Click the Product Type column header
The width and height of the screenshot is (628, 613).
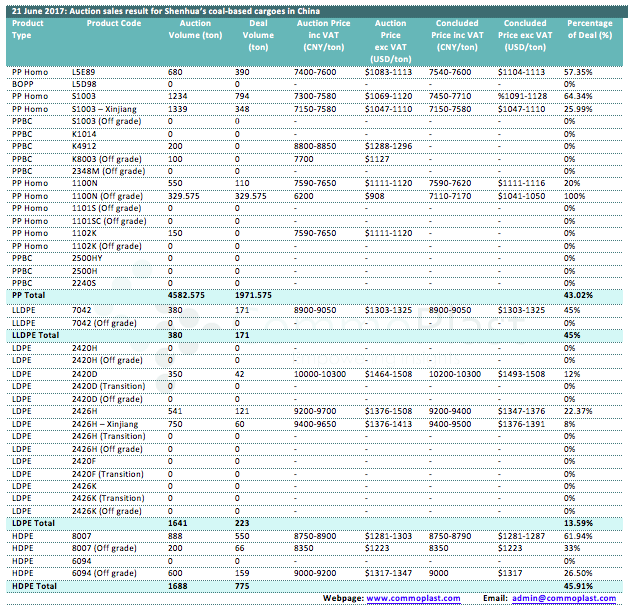pyautogui.click(x=28, y=28)
